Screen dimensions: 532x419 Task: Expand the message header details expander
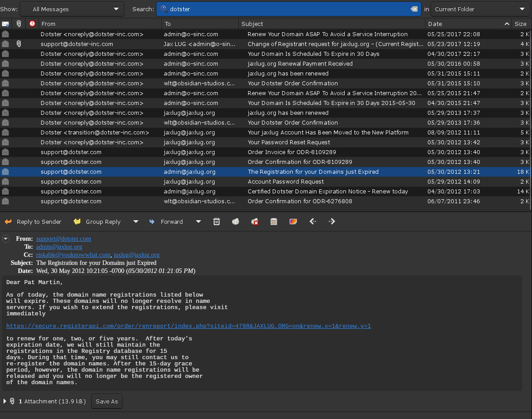click(x=6, y=239)
